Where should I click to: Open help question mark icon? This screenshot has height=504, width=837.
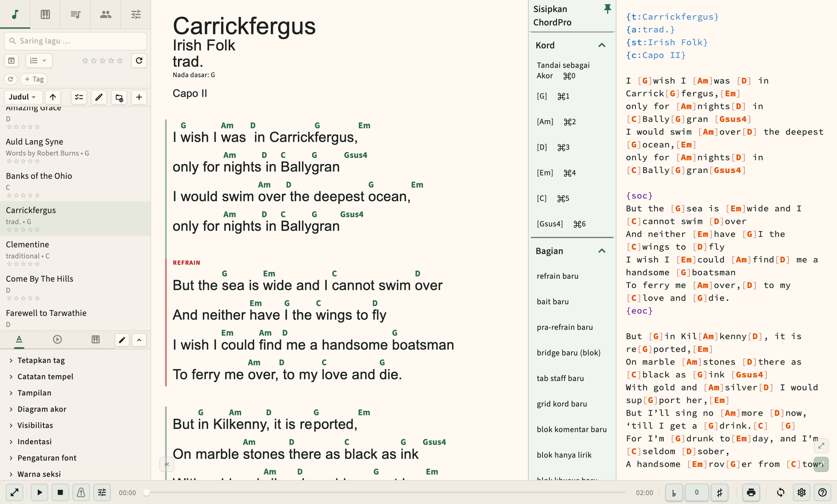(x=822, y=492)
